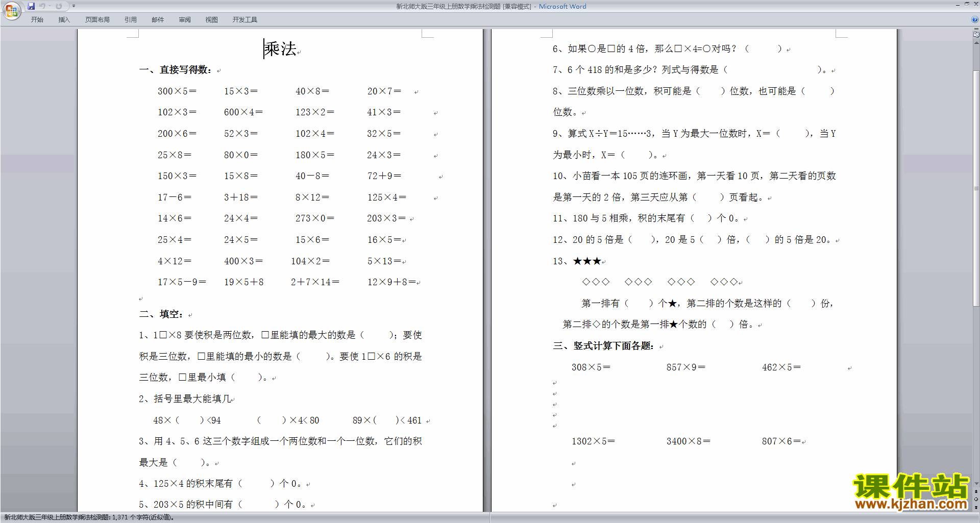Click the blue Help question mark icon
The image size is (980, 523).
975,19
